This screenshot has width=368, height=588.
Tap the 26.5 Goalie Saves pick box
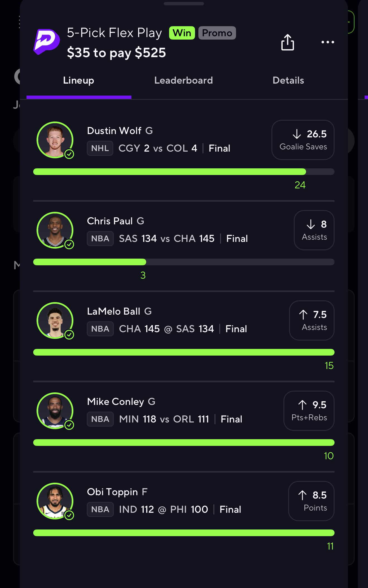(x=303, y=140)
